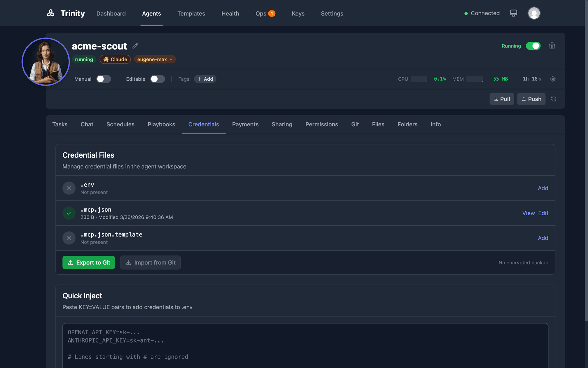Switch to the Playbooks tab
The image size is (588, 368).
[x=161, y=124]
